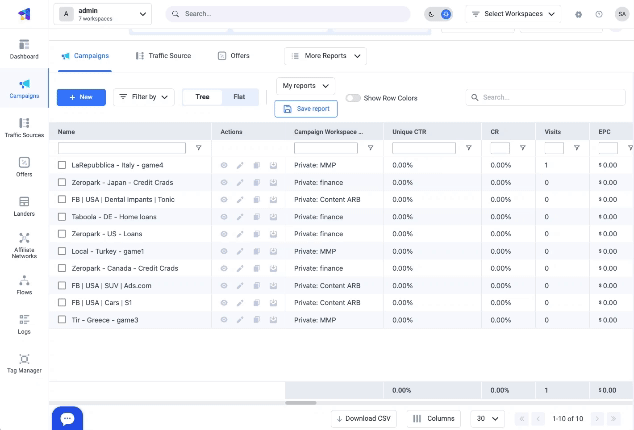Open the Columns button

tap(434, 419)
